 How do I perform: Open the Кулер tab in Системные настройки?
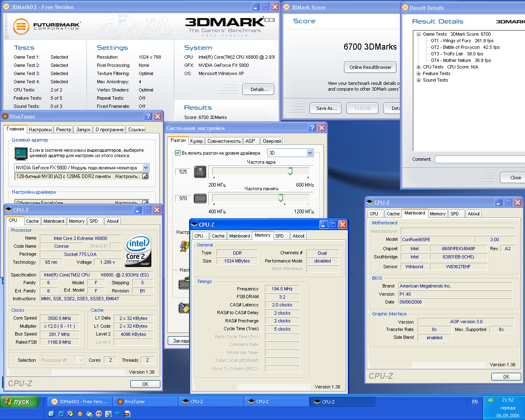tap(196, 141)
